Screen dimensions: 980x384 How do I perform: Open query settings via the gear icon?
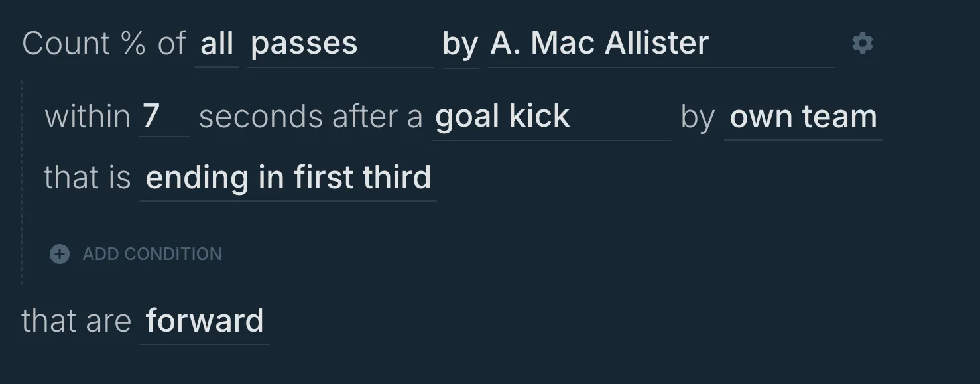coord(862,44)
